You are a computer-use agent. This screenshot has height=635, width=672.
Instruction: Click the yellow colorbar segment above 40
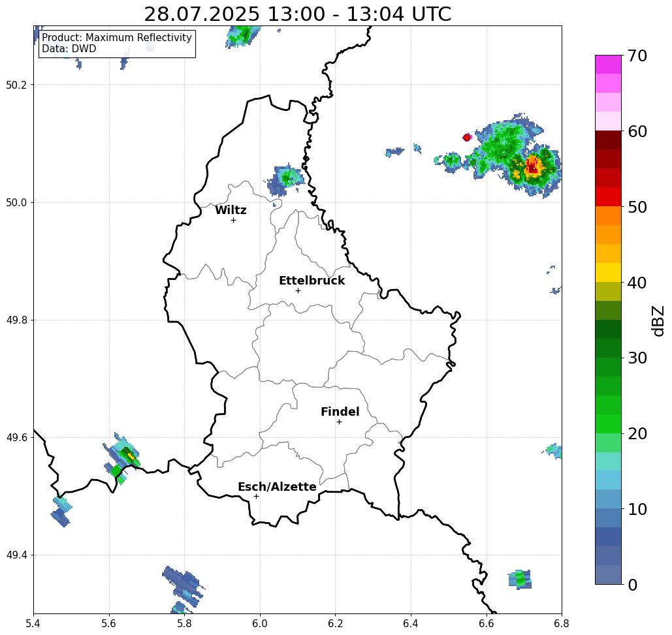(608, 272)
